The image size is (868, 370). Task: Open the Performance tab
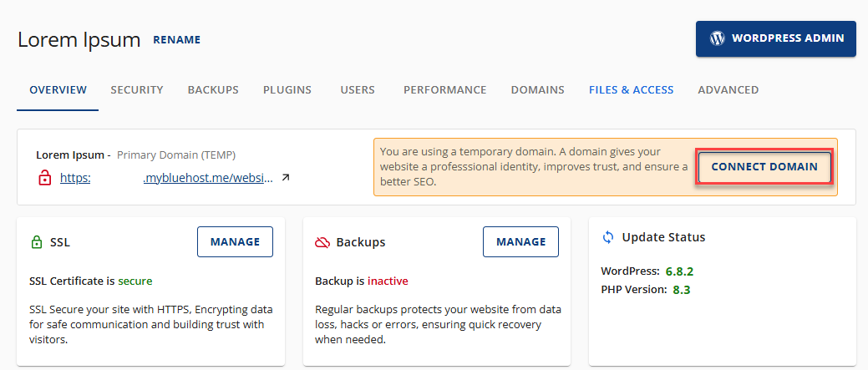[444, 90]
